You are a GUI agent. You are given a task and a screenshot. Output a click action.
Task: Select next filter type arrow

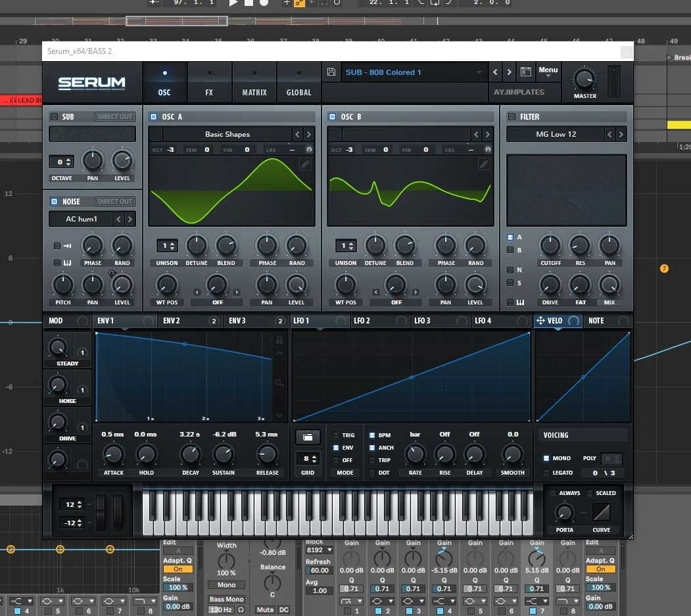coord(621,134)
